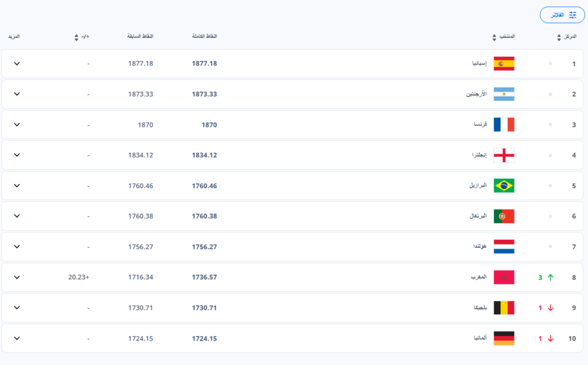Open the filter button (الفلاتر)
Viewport: 588px width, 365px height.
pyautogui.click(x=562, y=15)
